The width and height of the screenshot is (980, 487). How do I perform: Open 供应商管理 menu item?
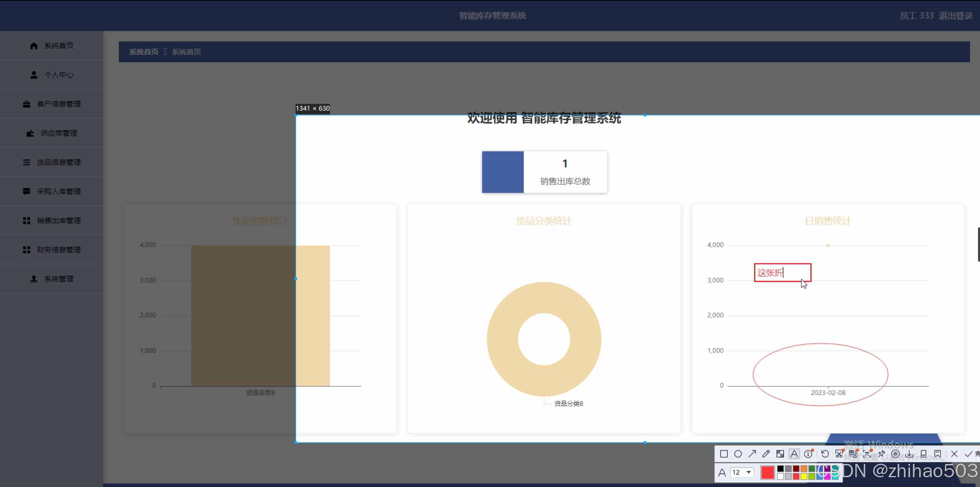tap(52, 133)
